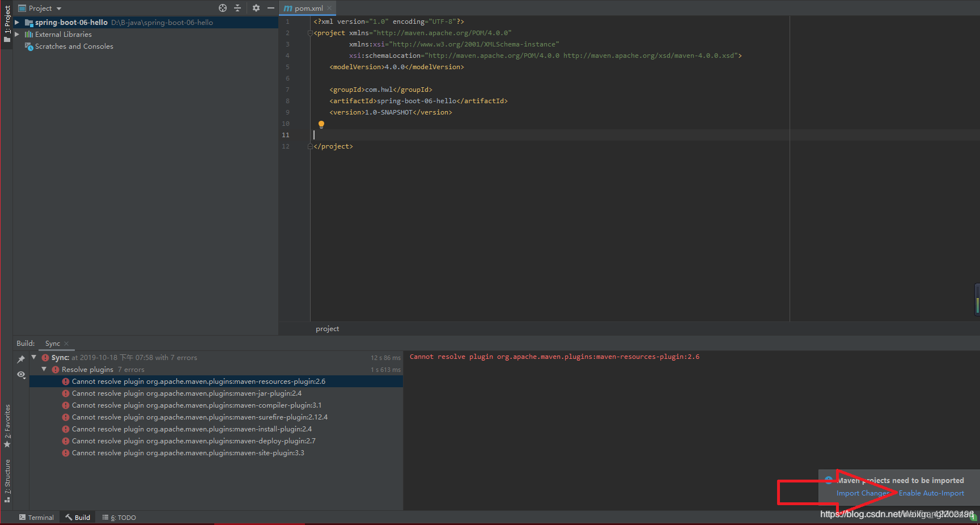The width and height of the screenshot is (980, 525).
Task: Toggle the eye view-filter icon in Build panel
Action: click(x=21, y=374)
